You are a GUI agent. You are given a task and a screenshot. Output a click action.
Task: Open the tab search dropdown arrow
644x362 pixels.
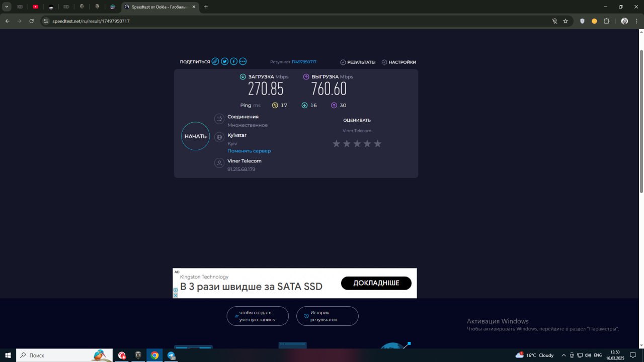click(7, 7)
